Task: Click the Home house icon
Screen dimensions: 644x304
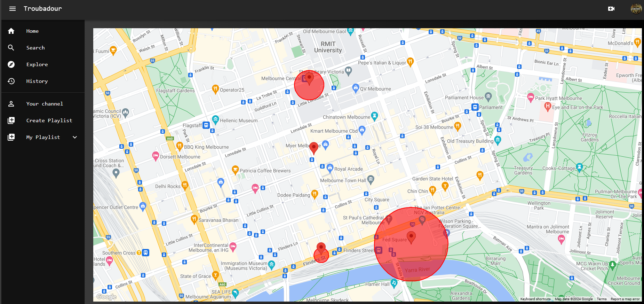Action: 11,31
